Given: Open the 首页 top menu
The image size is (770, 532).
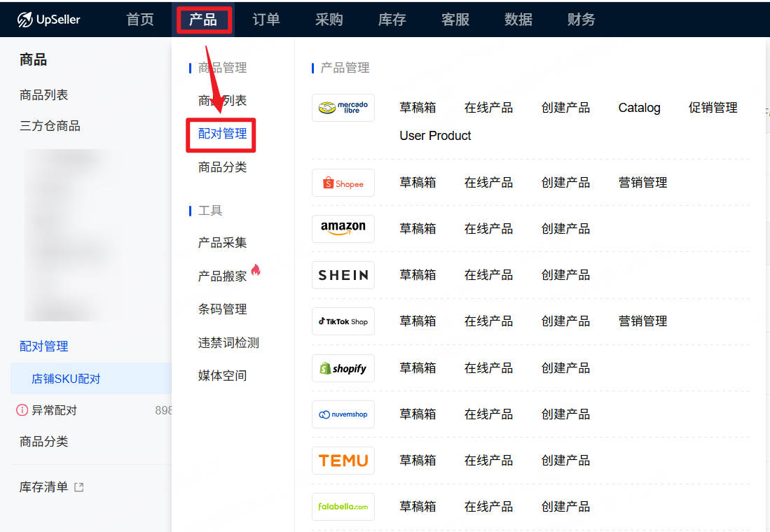Looking at the screenshot, I should point(140,19).
